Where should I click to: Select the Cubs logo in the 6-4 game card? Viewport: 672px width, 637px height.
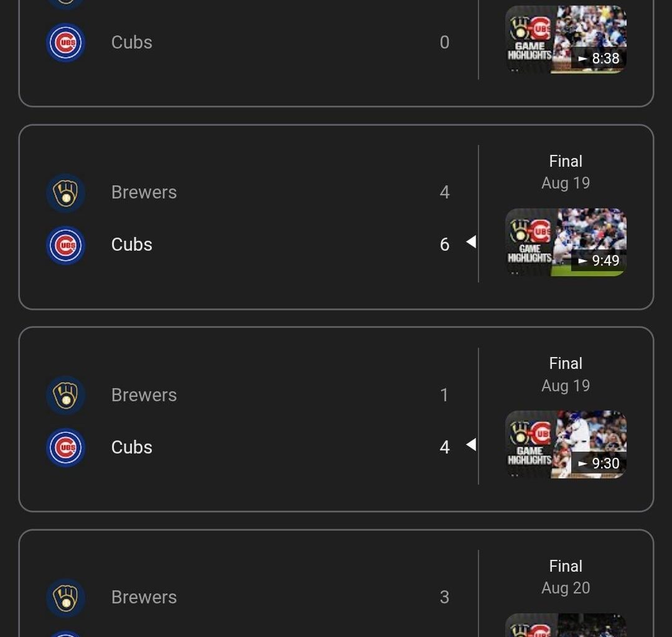pos(65,245)
